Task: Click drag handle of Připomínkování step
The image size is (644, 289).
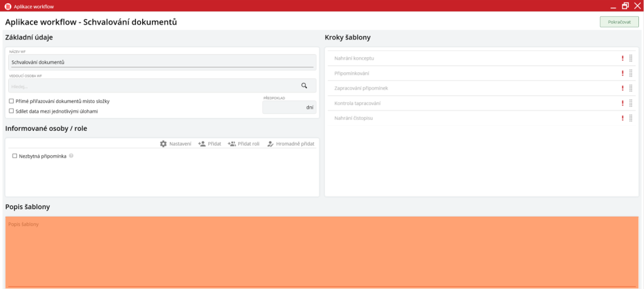Action: point(631,74)
